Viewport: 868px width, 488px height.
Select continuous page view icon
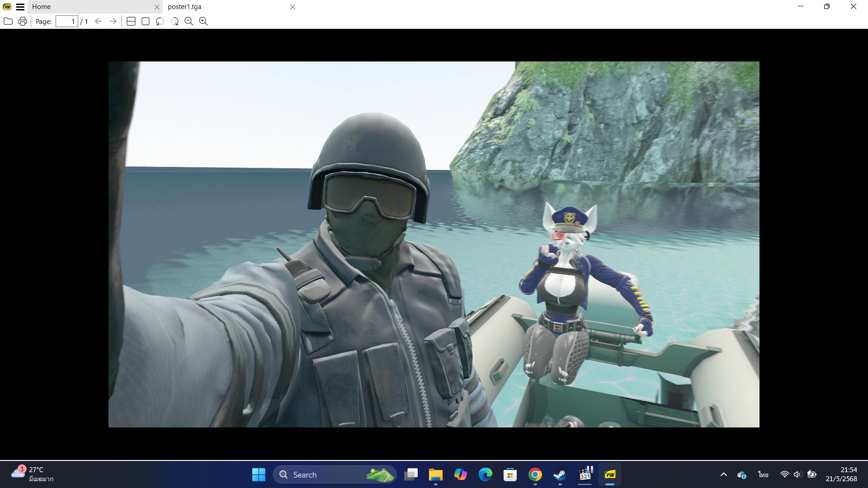[x=131, y=21]
